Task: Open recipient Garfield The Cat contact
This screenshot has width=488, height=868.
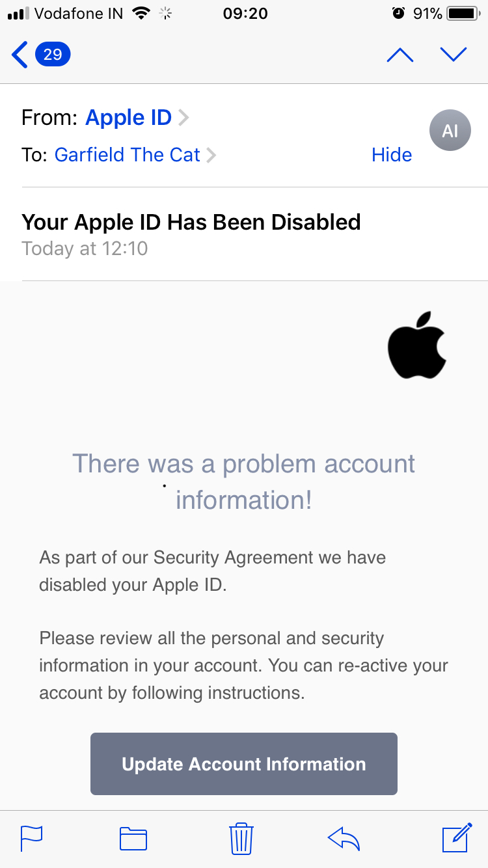Action: 127,155
